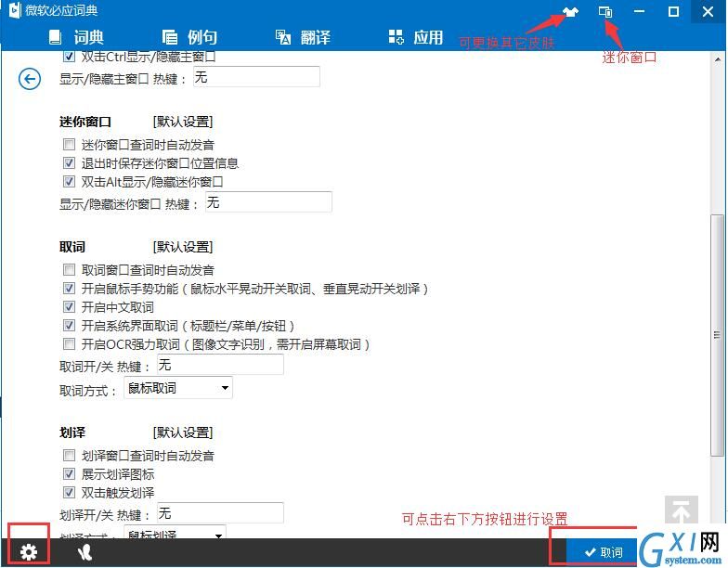Reset 取词 section via [默认设置]
The width and height of the screenshot is (728, 568).
point(183,247)
